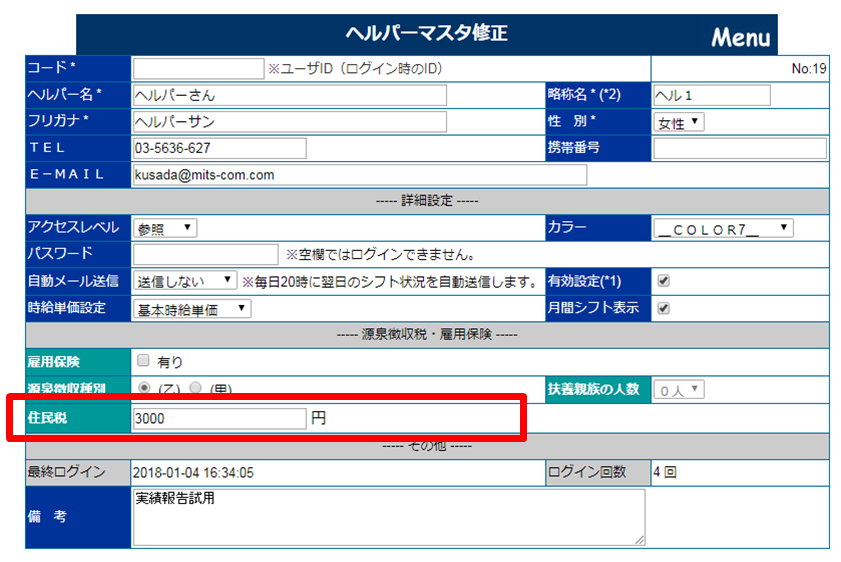
Task: Open the カラー selection dropdown
Action: pyautogui.click(x=723, y=228)
